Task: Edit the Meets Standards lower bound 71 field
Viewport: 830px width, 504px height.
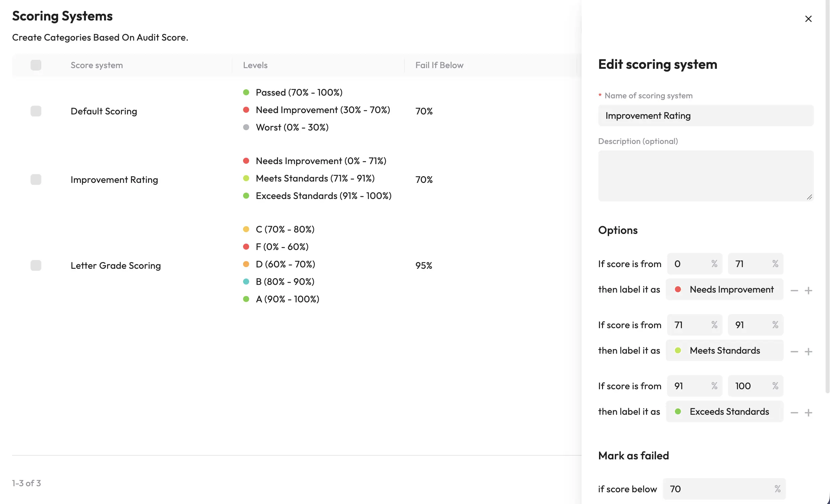Action: [x=695, y=325]
